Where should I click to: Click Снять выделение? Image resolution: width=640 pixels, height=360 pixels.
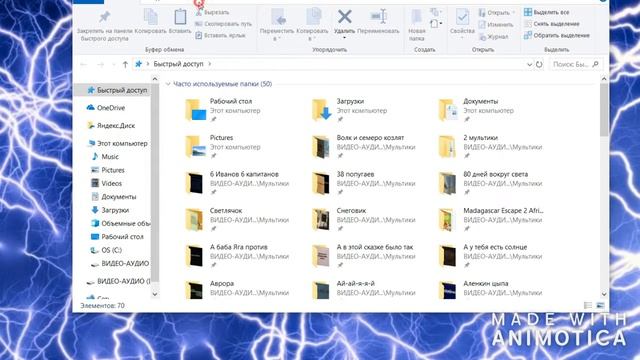[x=551, y=24]
